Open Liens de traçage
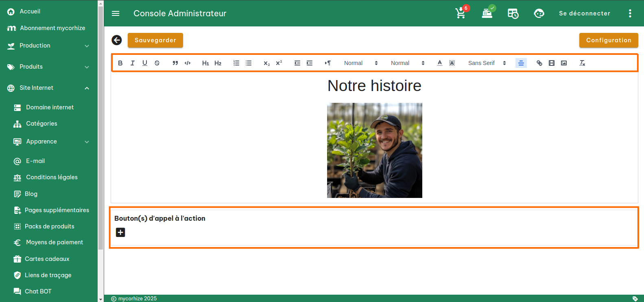 point(49,275)
